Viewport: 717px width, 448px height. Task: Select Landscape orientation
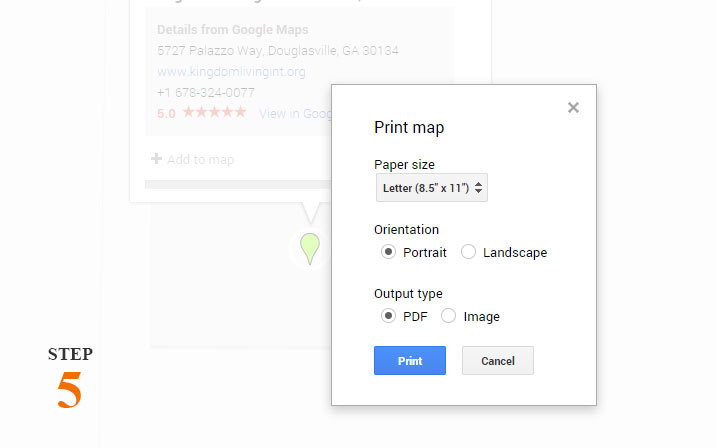tap(468, 252)
